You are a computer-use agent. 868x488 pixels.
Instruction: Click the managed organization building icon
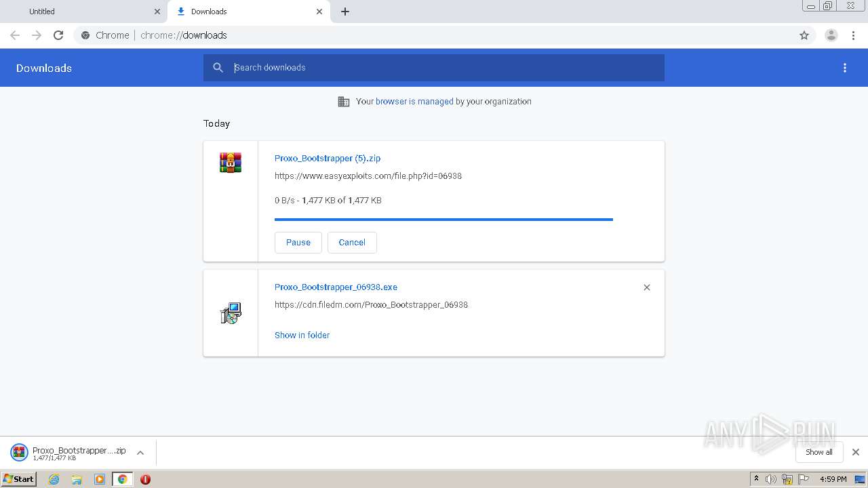pos(344,102)
